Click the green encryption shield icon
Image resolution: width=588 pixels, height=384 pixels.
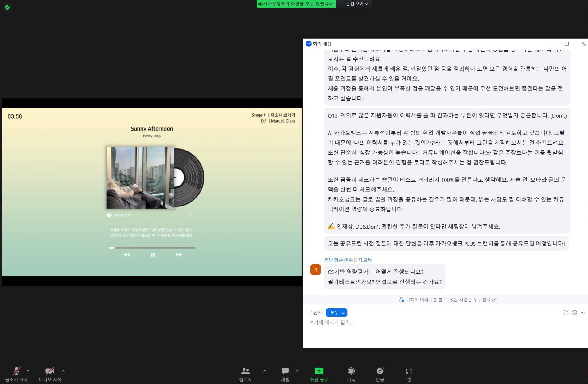7,7
